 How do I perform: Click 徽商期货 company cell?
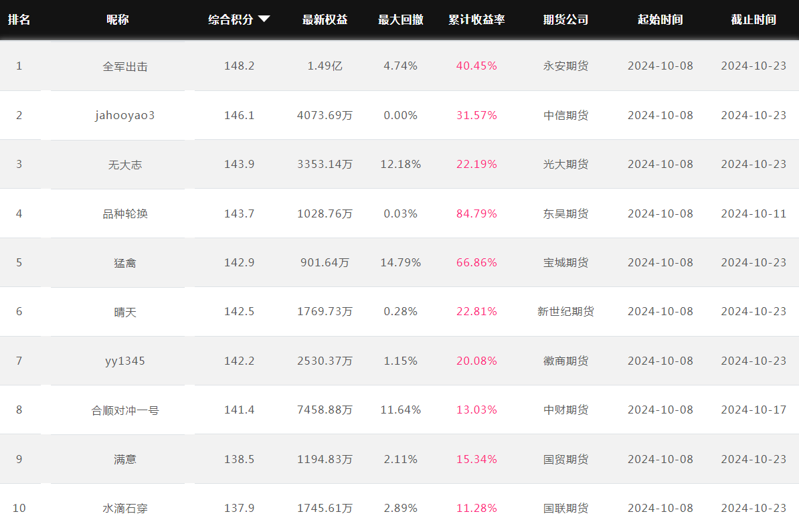pyautogui.click(x=565, y=361)
